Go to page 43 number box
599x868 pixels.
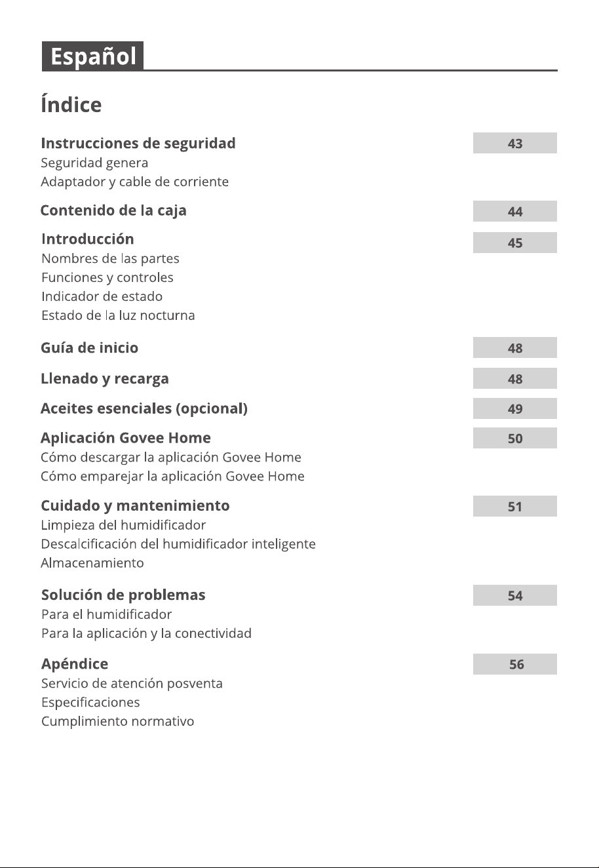tap(515, 143)
